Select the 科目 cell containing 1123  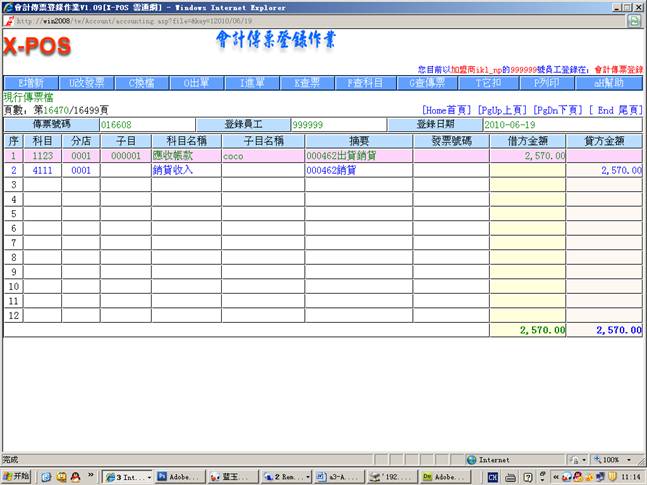[42, 156]
